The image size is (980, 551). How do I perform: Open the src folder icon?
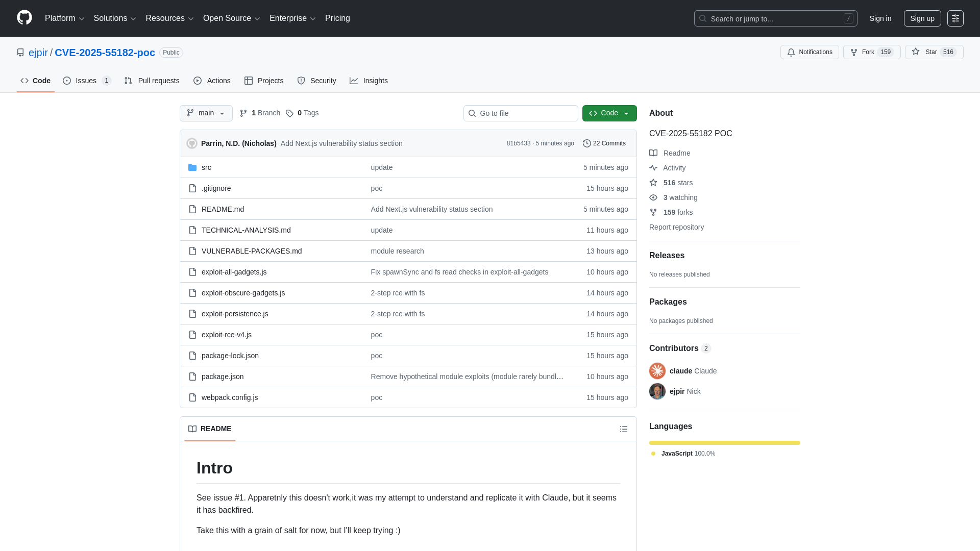tap(192, 167)
